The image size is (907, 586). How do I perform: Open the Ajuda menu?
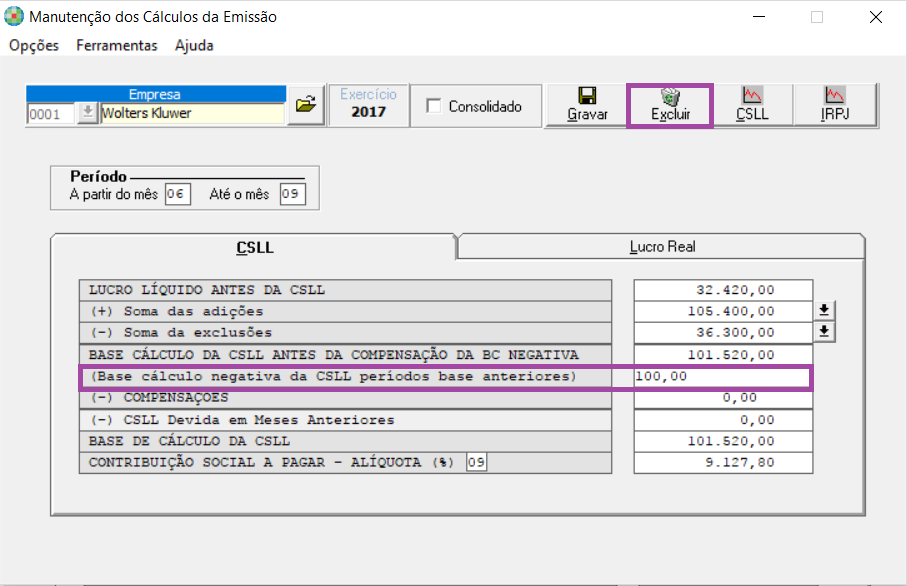[194, 45]
